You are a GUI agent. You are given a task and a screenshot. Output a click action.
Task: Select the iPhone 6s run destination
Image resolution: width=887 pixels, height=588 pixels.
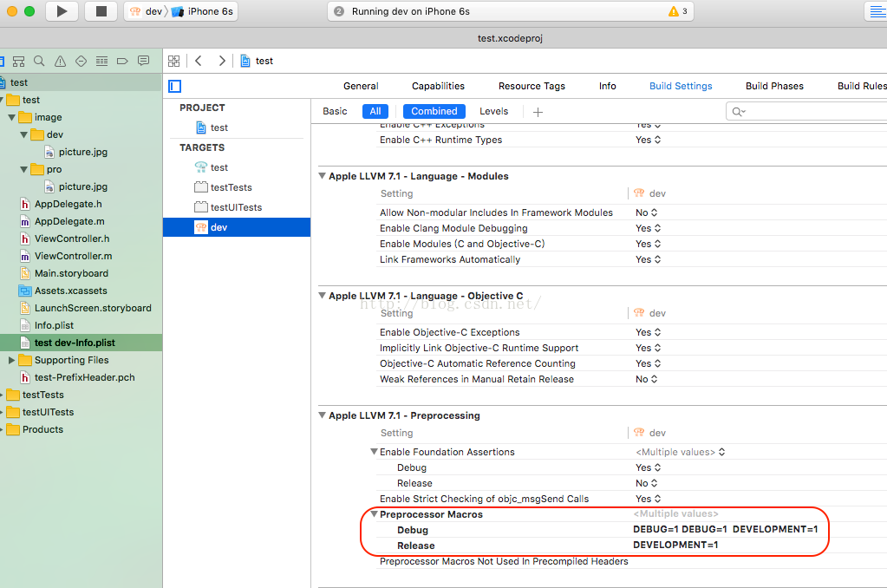point(203,11)
